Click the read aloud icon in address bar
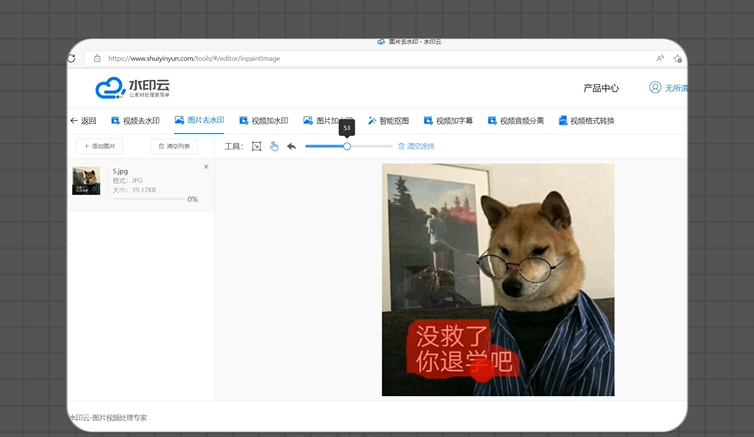Image resolution: width=754 pixels, height=437 pixels. (x=660, y=58)
